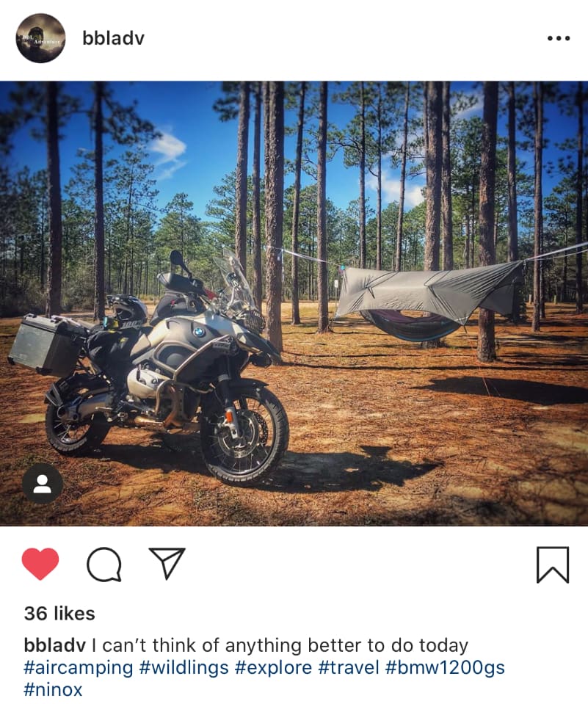Viewport: 588px width, 704px height.
Task: Save the post with the bookmark icon
Action: pyautogui.click(x=553, y=565)
